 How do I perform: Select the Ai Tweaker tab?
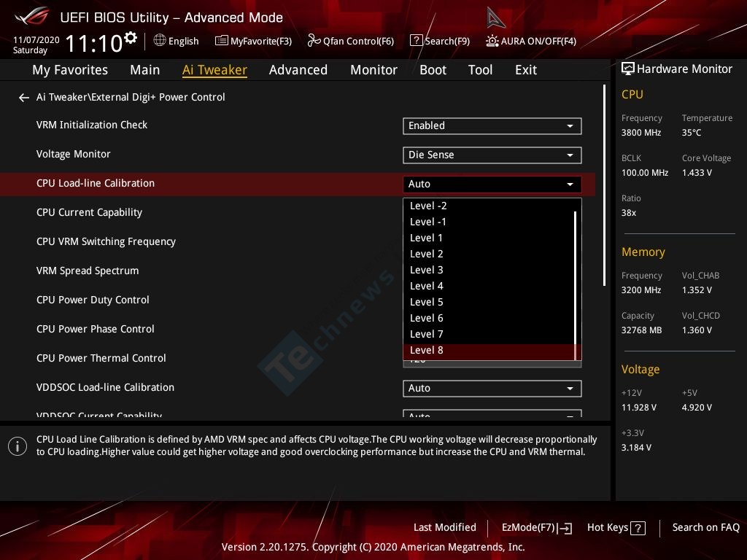(214, 70)
